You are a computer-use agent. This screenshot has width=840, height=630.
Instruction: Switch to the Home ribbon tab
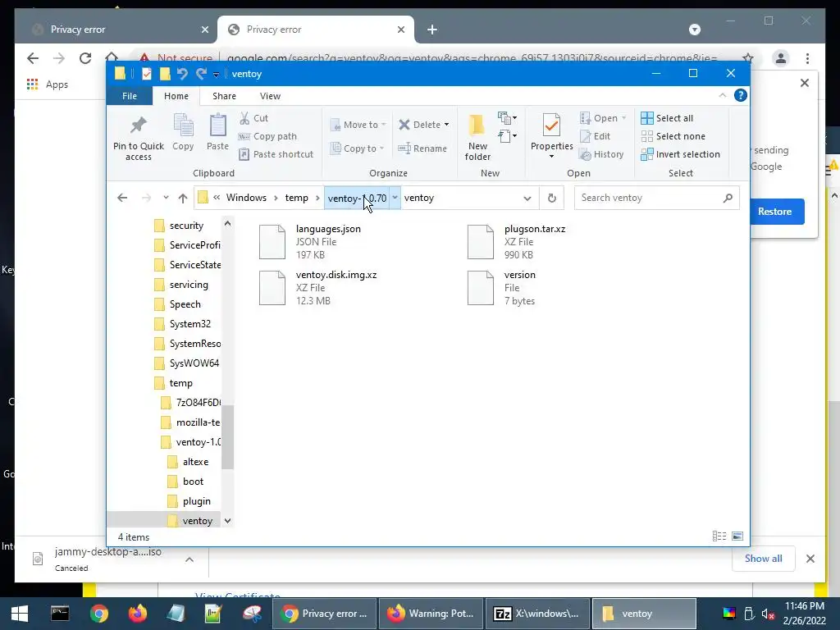click(176, 96)
